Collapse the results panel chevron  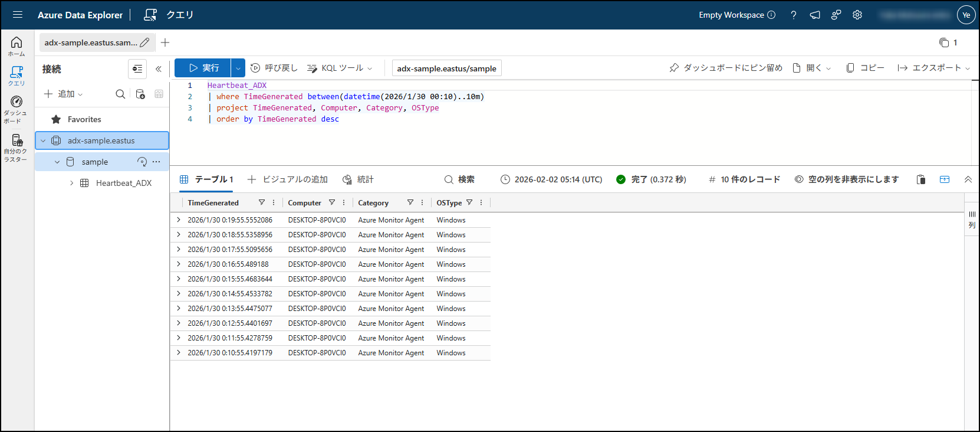tap(968, 179)
